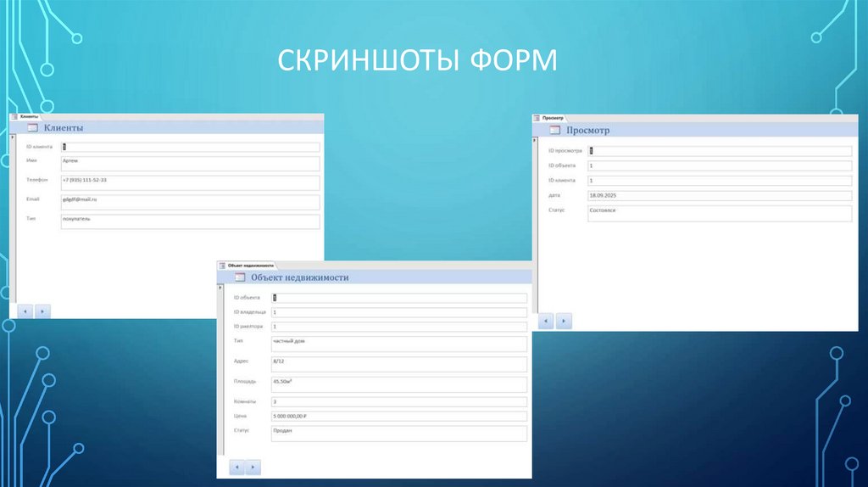Click the ID просмотра label
The width and height of the screenshot is (868, 487).
565,151
